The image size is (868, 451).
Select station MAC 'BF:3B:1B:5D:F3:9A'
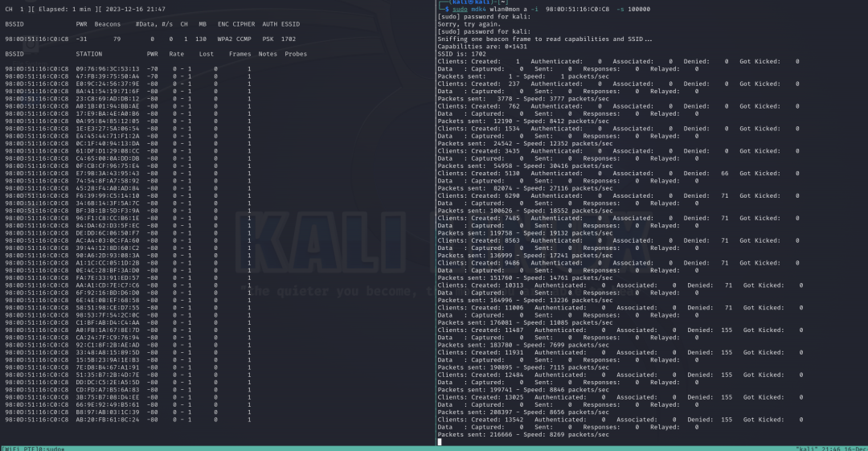pos(108,211)
